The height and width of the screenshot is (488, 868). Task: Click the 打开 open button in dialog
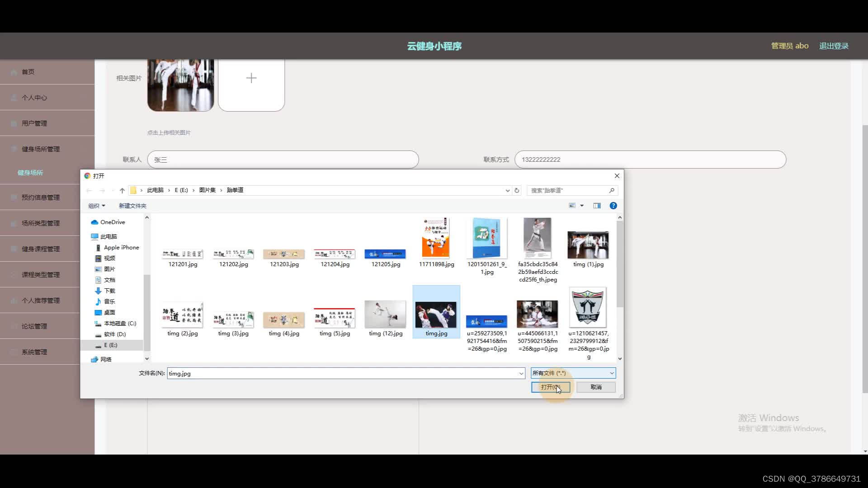(x=551, y=387)
